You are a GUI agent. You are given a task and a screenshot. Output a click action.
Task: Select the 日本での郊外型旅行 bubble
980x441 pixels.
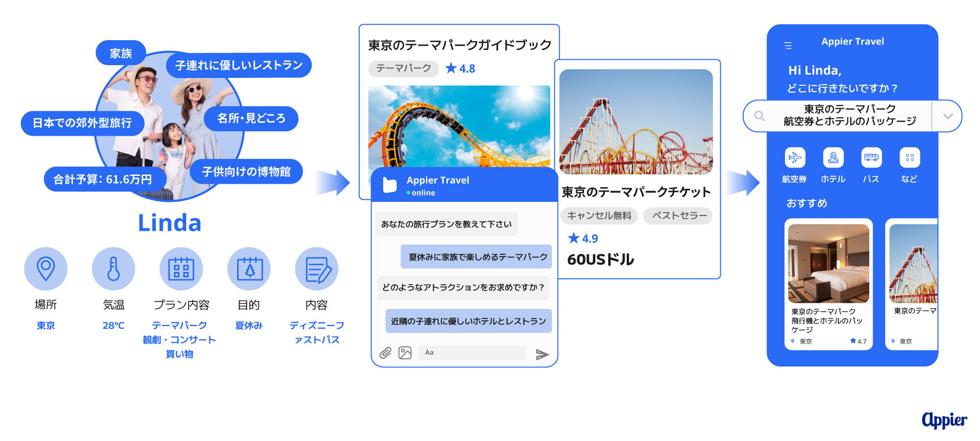click(82, 123)
